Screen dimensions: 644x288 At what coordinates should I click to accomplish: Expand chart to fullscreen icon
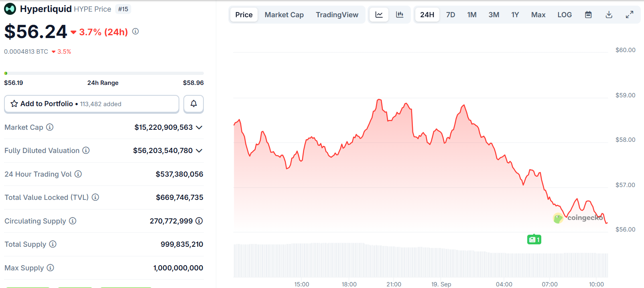tap(630, 15)
